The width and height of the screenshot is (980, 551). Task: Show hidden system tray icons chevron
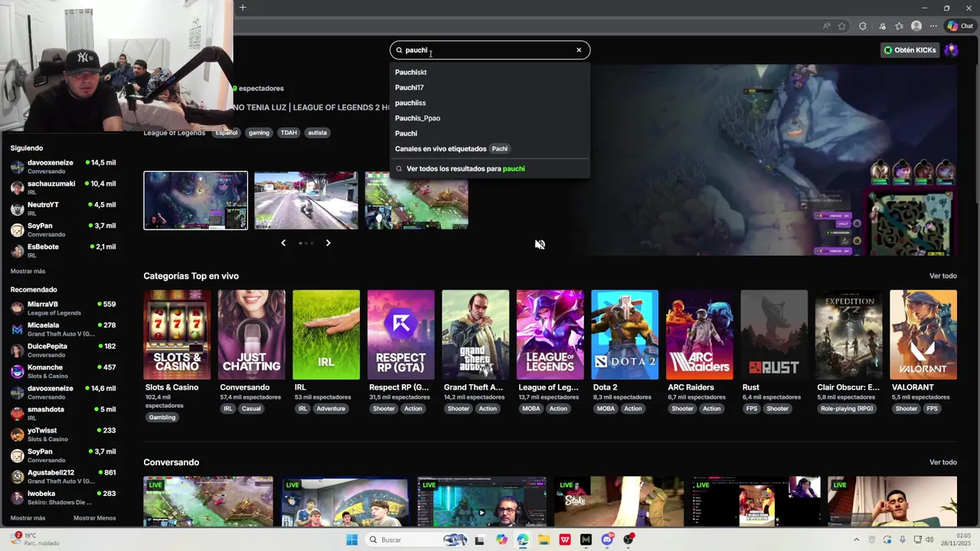click(x=857, y=540)
